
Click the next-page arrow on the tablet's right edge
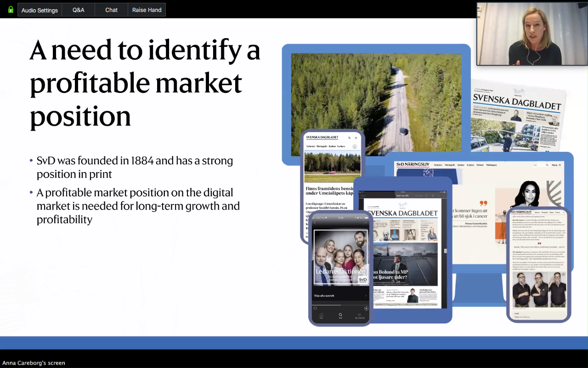[445, 251]
